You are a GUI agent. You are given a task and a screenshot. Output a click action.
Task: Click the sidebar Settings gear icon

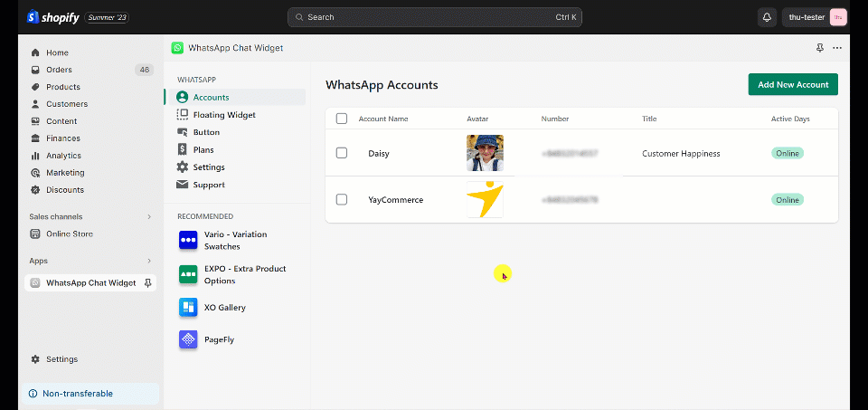click(x=35, y=359)
